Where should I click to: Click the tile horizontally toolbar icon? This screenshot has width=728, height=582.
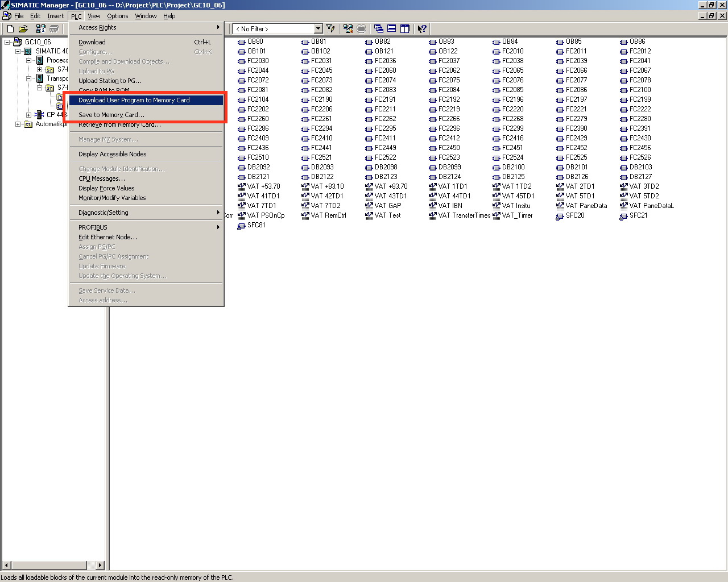coord(392,28)
